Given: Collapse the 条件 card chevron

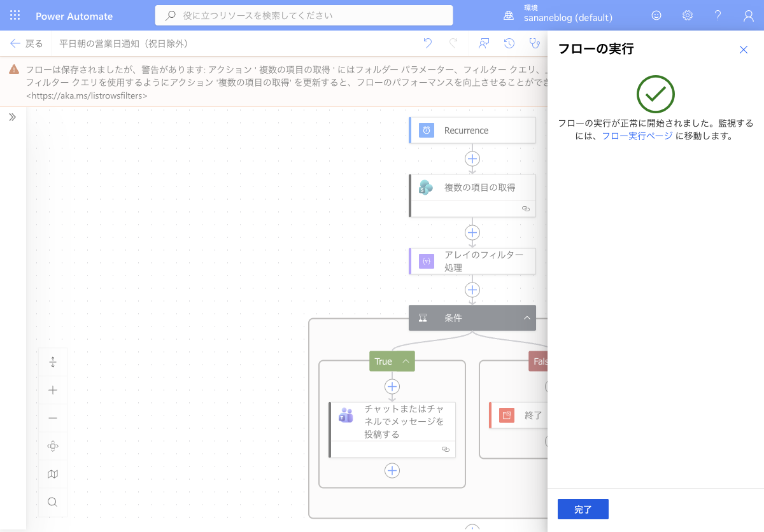Looking at the screenshot, I should point(527,318).
